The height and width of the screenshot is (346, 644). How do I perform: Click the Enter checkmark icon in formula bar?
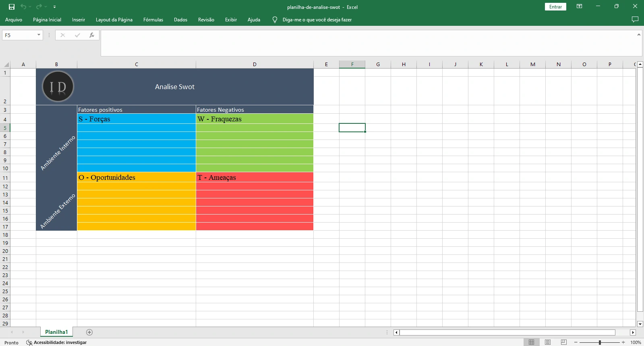pos(77,35)
